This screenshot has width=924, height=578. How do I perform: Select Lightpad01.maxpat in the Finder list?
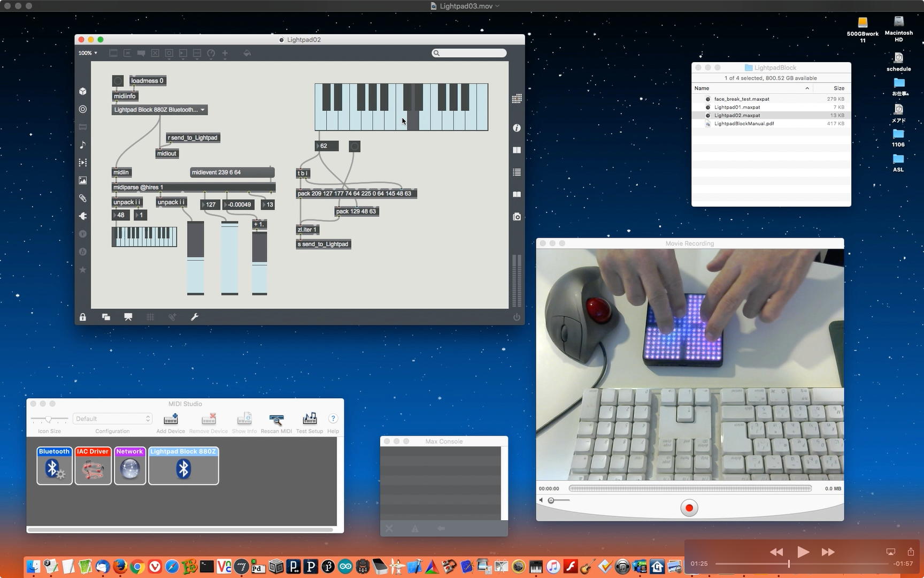click(737, 107)
